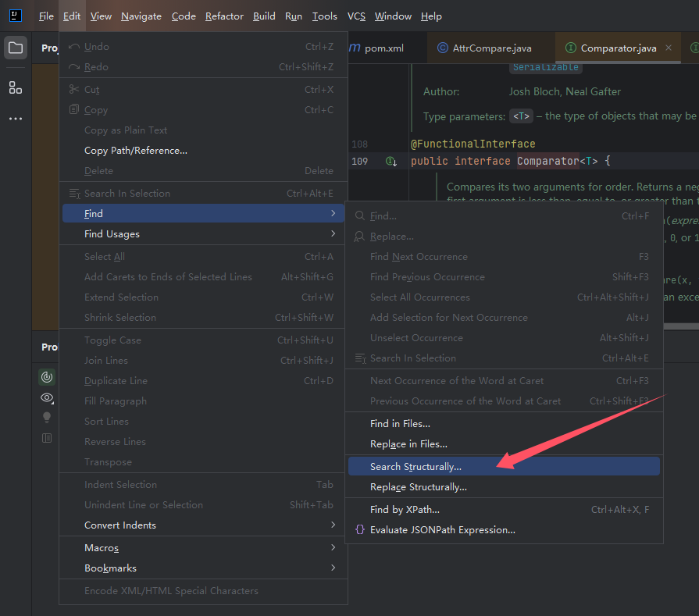Select Search Structurally... menu item
Screen dimensions: 699x616
(504, 466)
